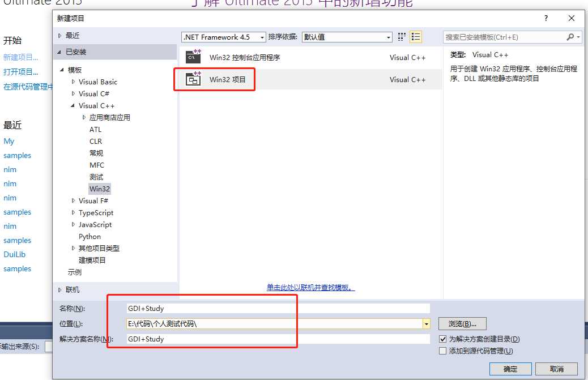Select 测试 under Visual C++
The width and height of the screenshot is (588, 380).
pyautogui.click(x=96, y=177)
